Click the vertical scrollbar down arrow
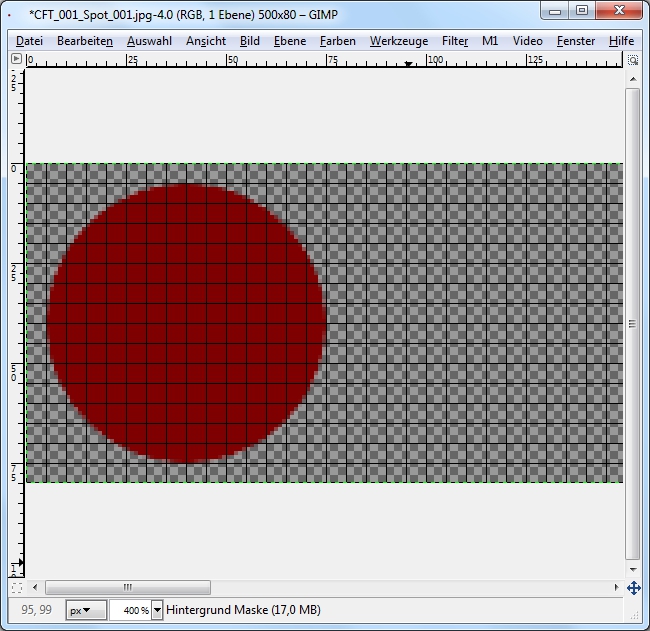The height and width of the screenshot is (631, 650). (x=633, y=570)
